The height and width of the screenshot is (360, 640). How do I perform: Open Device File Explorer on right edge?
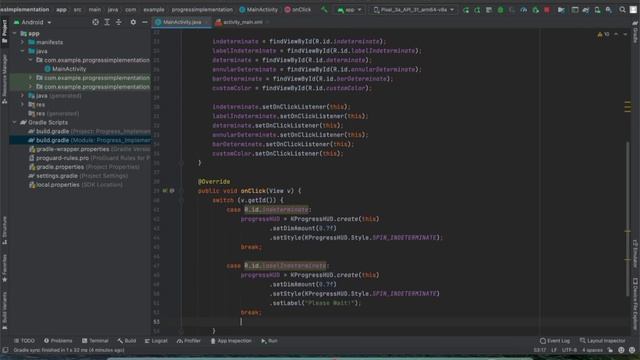(635, 304)
